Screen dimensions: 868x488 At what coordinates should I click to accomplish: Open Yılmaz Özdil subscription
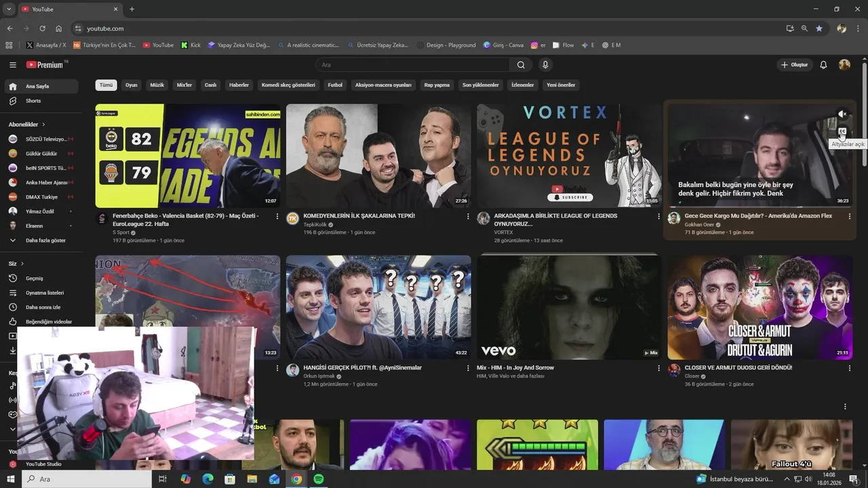click(40, 211)
